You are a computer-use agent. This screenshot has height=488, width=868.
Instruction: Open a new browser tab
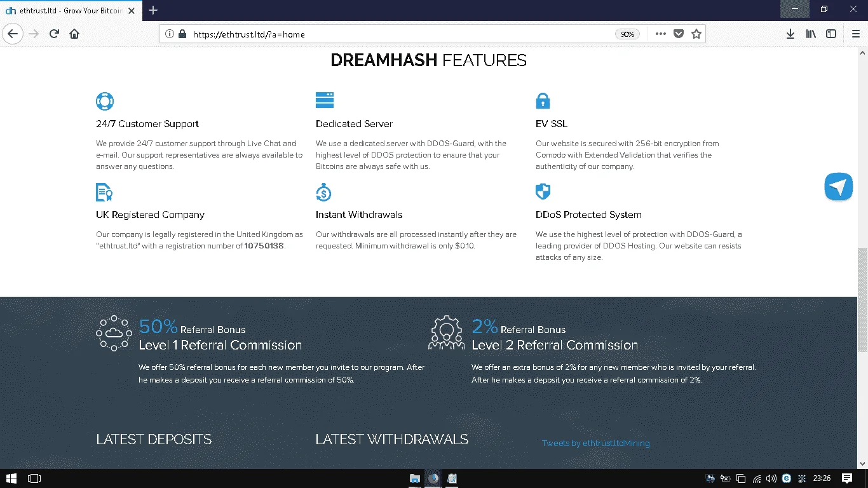153,10
